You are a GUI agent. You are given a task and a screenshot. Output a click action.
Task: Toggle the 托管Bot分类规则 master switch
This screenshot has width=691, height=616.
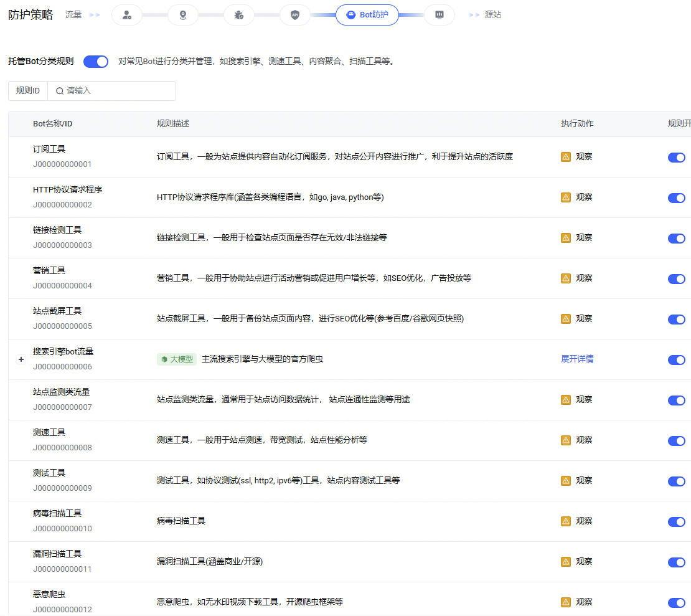(x=96, y=62)
